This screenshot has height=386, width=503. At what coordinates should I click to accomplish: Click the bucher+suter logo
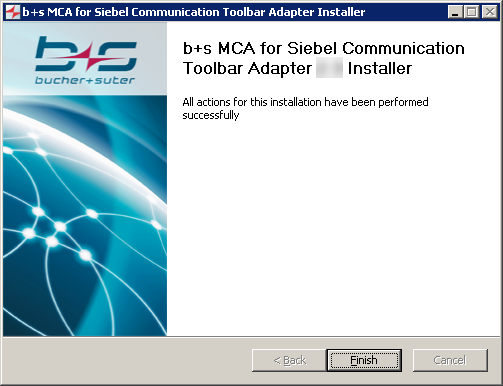pyautogui.click(x=85, y=60)
